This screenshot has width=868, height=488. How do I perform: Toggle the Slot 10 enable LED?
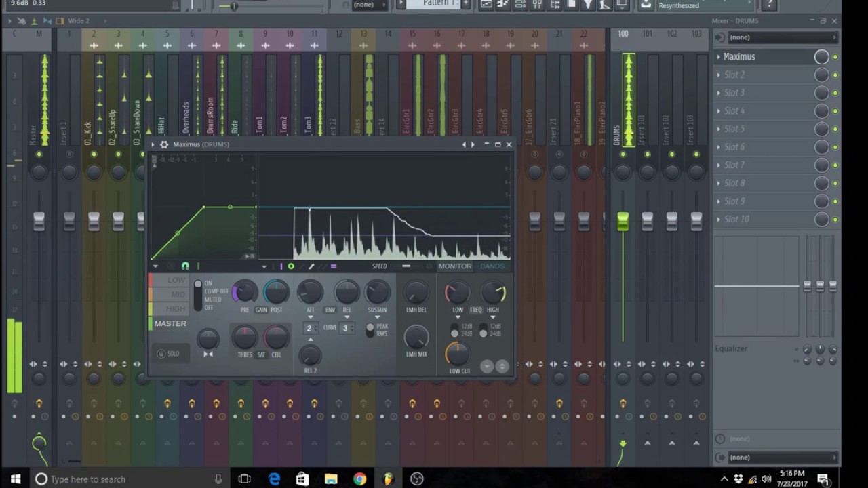click(835, 220)
